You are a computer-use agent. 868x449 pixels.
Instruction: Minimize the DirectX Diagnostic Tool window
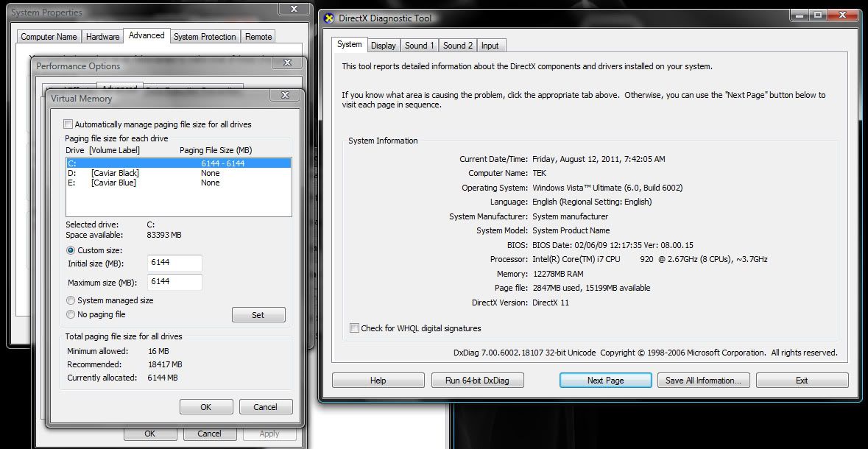pyautogui.click(x=798, y=15)
